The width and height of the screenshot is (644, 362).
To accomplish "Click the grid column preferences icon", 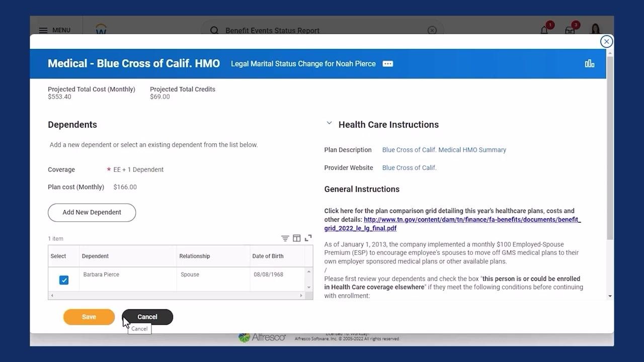I will point(297,238).
